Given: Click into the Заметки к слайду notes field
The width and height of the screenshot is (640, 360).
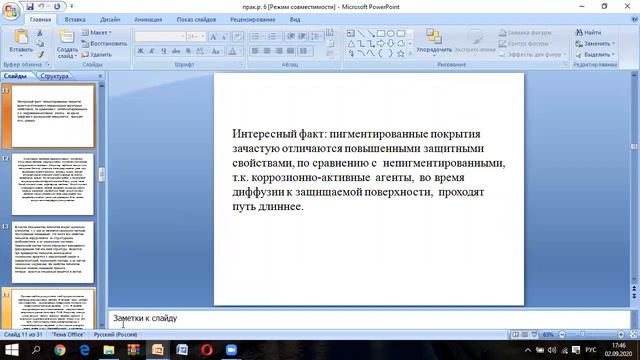Looking at the screenshot, I should (369, 318).
